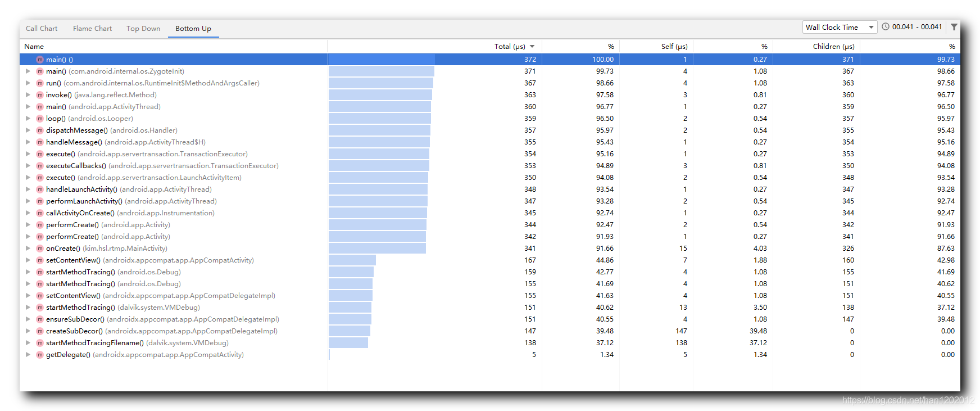This screenshot has width=980, height=411.
Task: Expand getDelegate() AppCompatActivity row
Action: 28,355
